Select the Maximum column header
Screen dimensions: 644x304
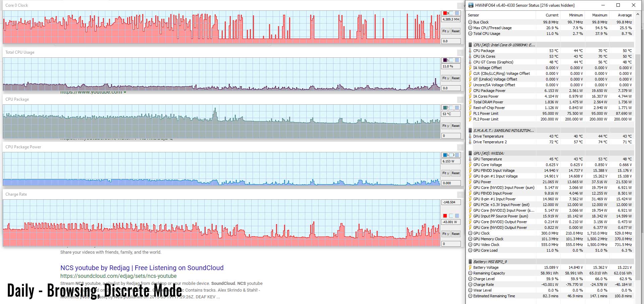point(599,15)
